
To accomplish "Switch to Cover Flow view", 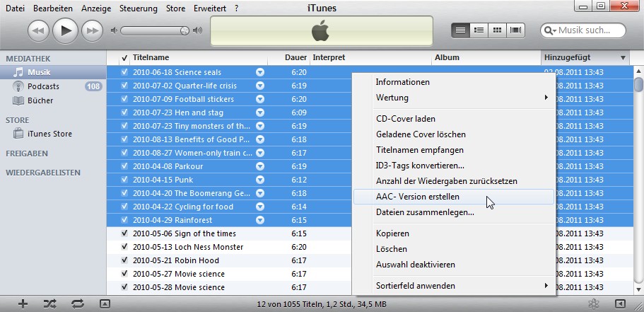I will coord(515,30).
